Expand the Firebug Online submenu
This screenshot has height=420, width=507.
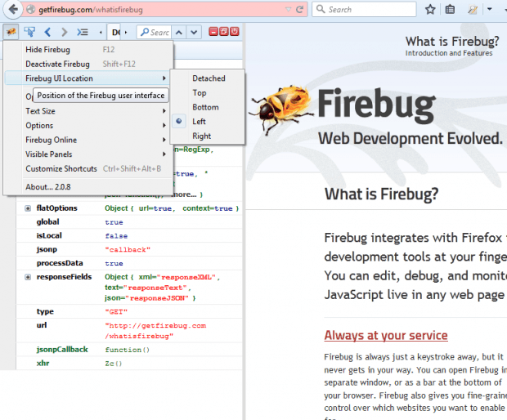click(x=88, y=140)
